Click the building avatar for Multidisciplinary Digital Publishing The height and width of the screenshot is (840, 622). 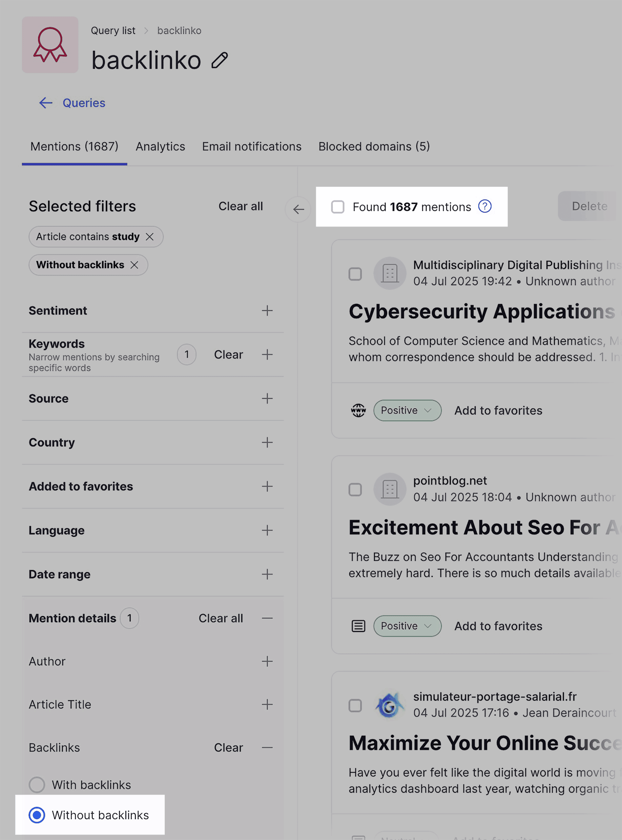(390, 273)
